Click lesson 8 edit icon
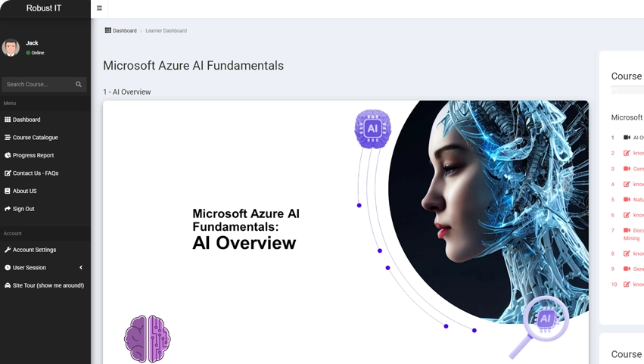Screen dimensions: 644x364 coord(627,254)
